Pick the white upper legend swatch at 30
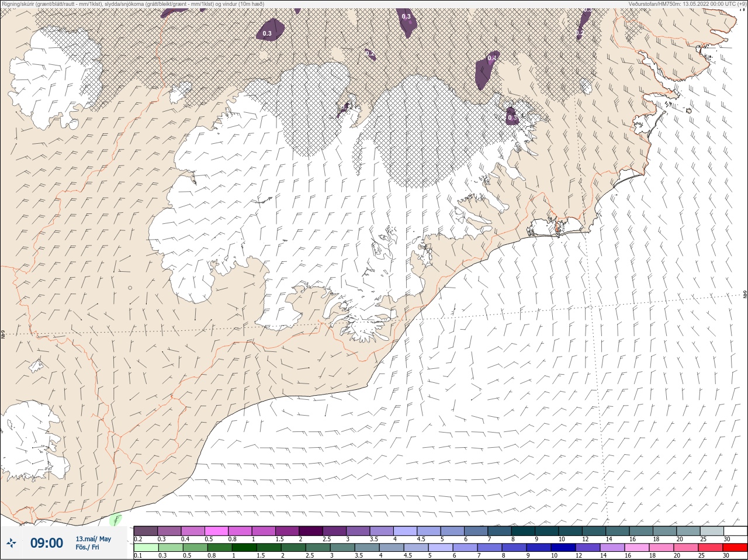Viewport: 748px width, 560px height. pos(735,531)
